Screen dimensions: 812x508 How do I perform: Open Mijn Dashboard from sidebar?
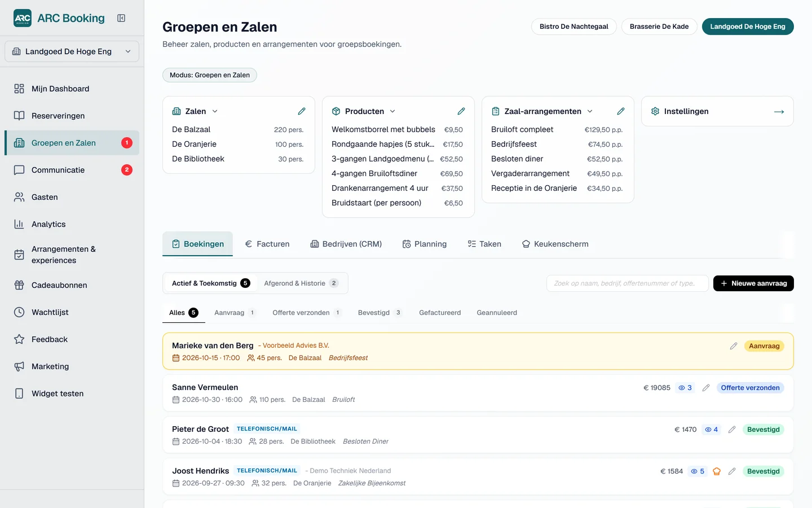72,89
